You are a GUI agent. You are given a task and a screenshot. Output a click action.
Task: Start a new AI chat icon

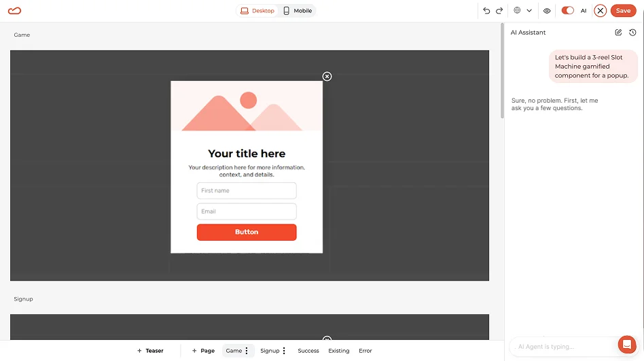[618, 33]
